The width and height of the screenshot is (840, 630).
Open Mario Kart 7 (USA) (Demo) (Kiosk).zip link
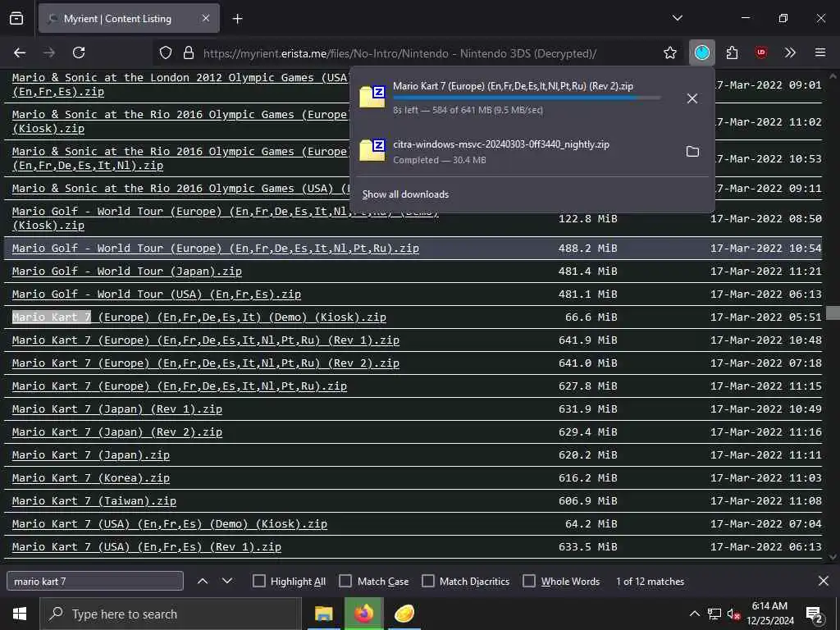pyautogui.click(x=169, y=524)
